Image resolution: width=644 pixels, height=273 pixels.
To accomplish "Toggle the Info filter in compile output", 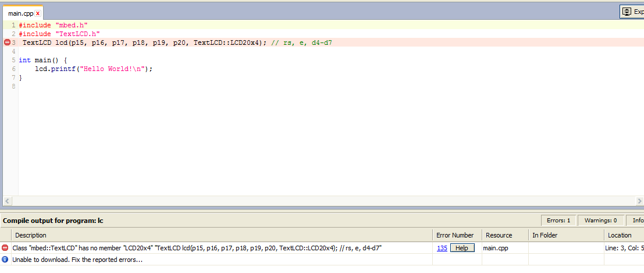I will 637,221.
